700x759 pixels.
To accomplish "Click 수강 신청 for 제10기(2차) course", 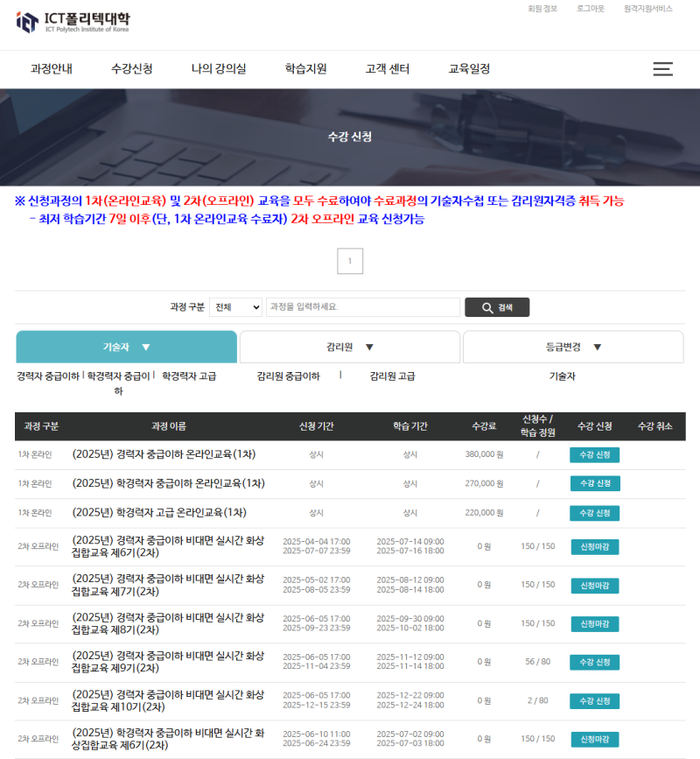I will (595, 700).
